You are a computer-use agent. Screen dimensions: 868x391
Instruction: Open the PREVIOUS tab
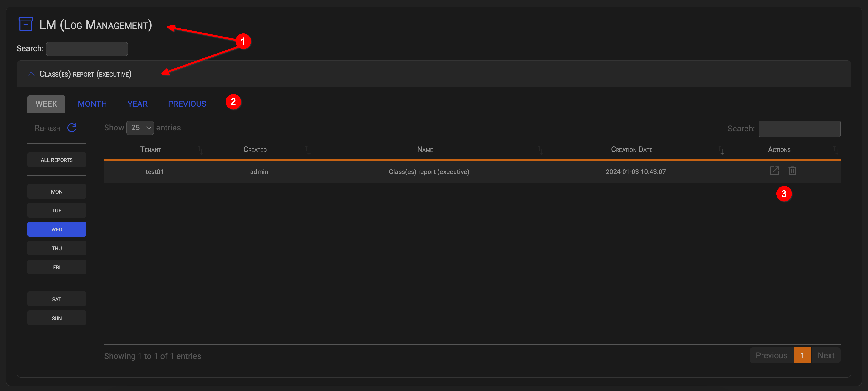(187, 104)
